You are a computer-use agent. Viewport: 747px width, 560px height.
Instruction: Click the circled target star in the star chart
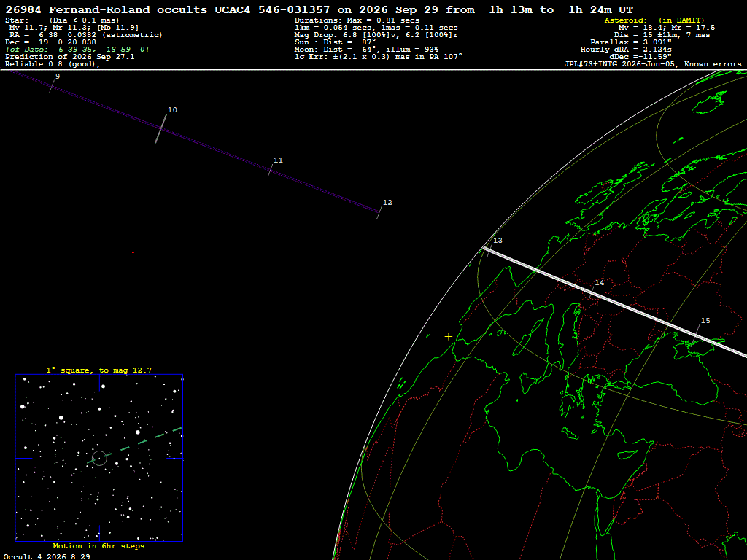click(99, 458)
